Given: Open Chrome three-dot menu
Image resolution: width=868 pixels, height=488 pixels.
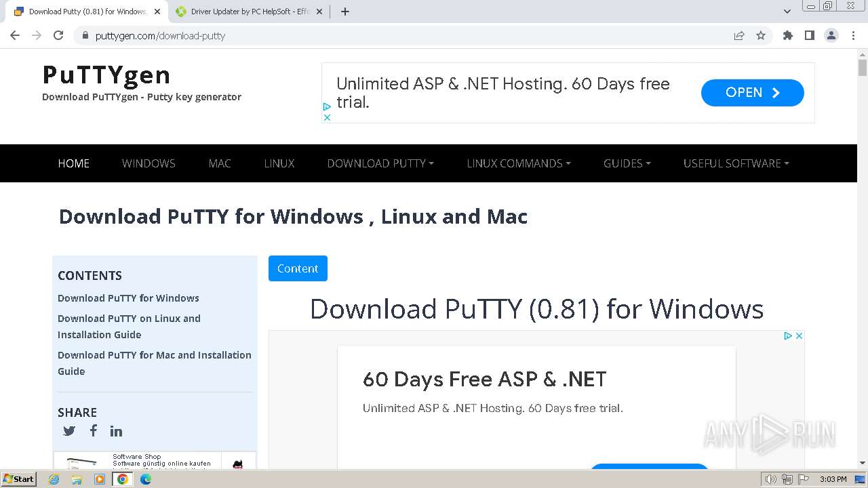Looking at the screenshot, I should (x=853, y=35).
